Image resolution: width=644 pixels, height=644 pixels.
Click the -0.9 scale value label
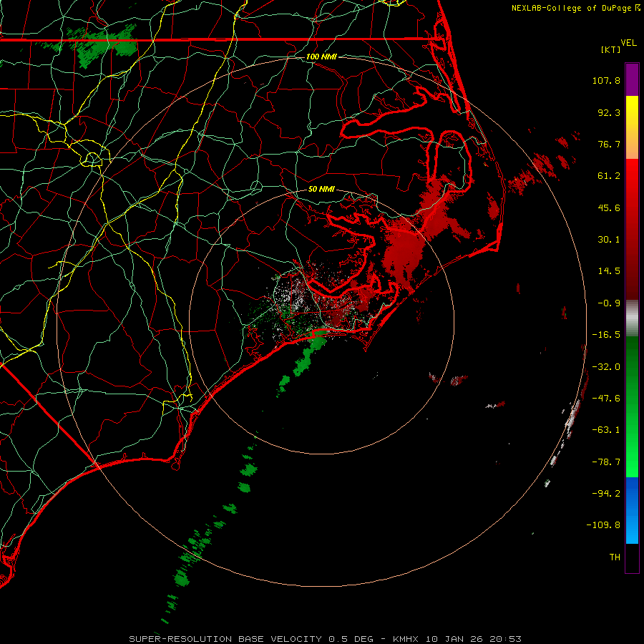click(609, 303)
